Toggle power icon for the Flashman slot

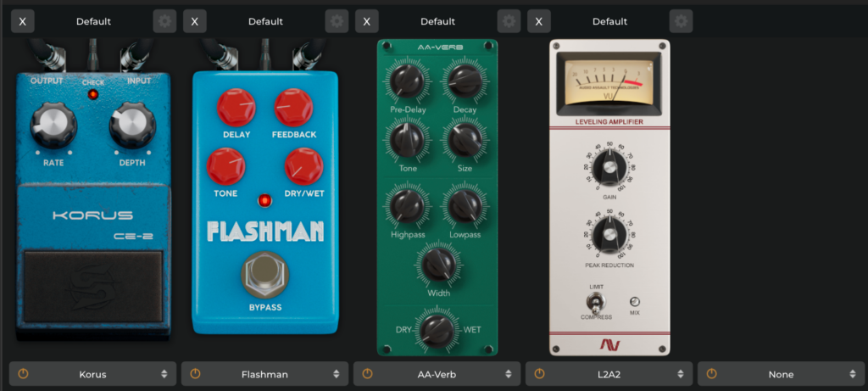click(195, 374)
